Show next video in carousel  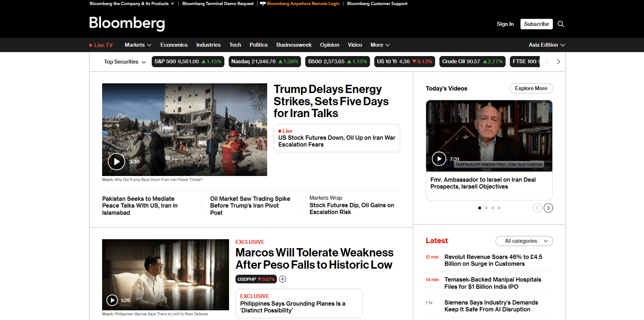click(548, 208)
